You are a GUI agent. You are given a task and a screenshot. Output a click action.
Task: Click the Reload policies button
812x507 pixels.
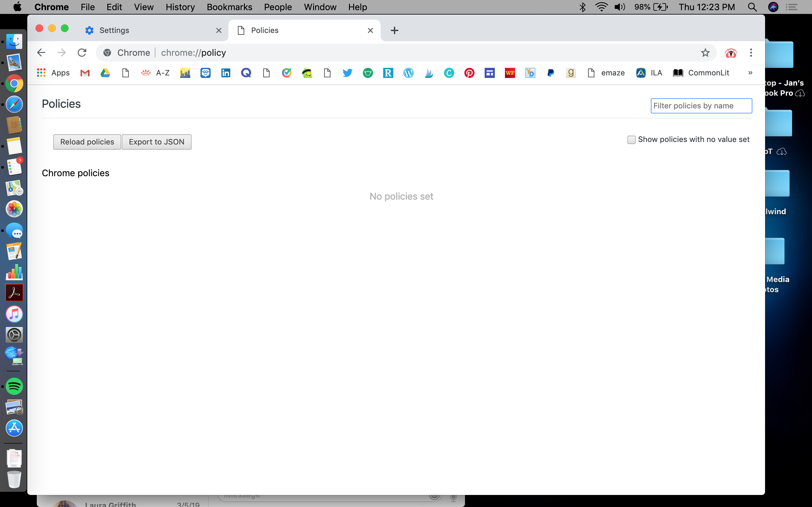(87, 141)
